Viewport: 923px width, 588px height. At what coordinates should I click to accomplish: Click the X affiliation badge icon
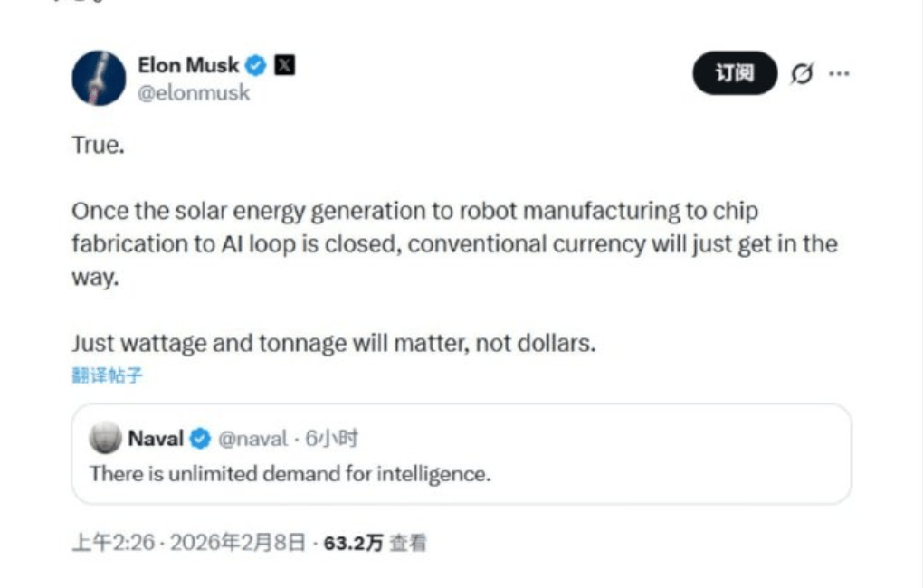(284, 65)
